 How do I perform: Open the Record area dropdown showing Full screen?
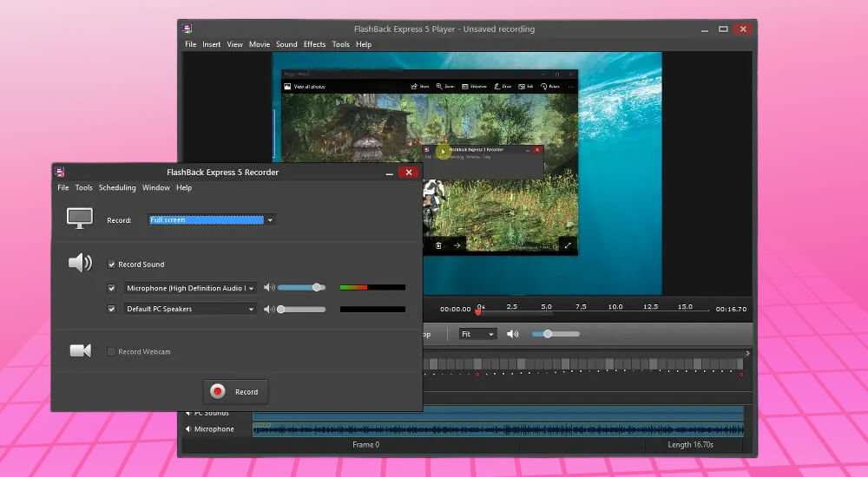coord(212,219)
